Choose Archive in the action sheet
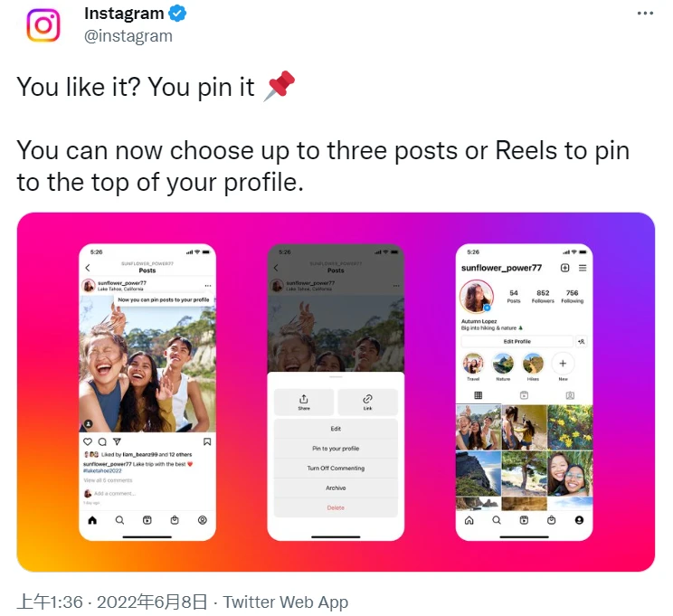673x616 pixels. pos(336,488)
